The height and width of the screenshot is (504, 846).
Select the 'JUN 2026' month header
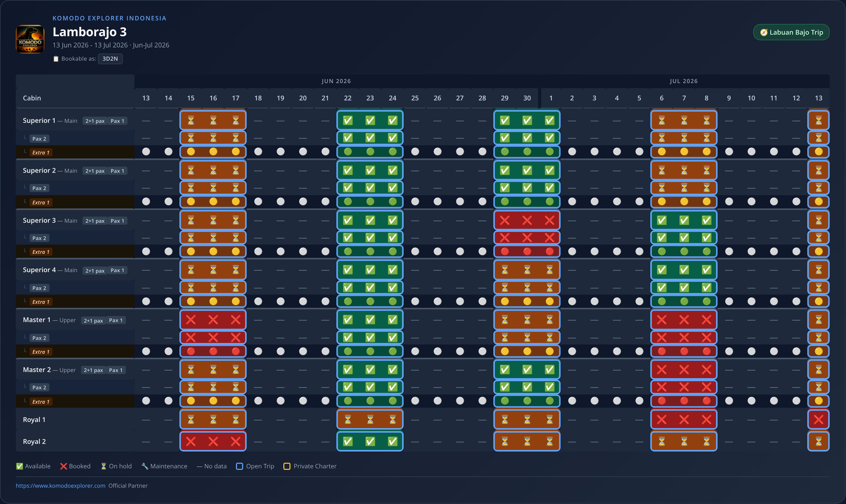[x=336, y=81]
